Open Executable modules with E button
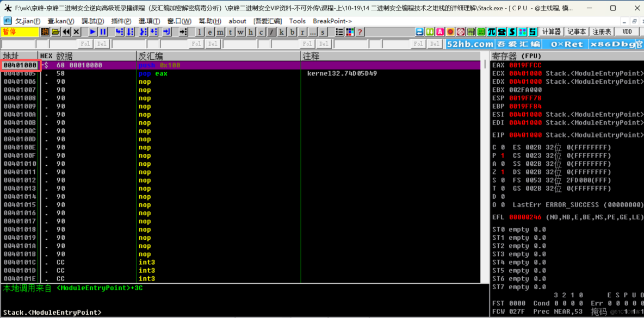 (x=210, y=32)
